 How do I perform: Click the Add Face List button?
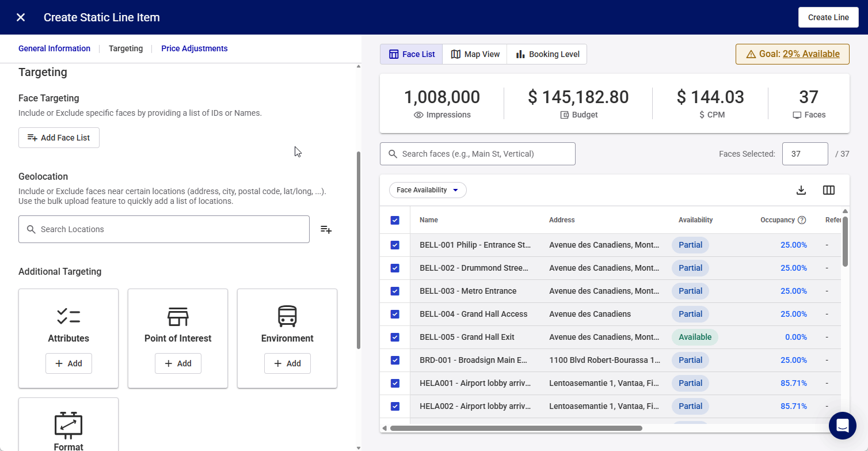coord(59,138)
